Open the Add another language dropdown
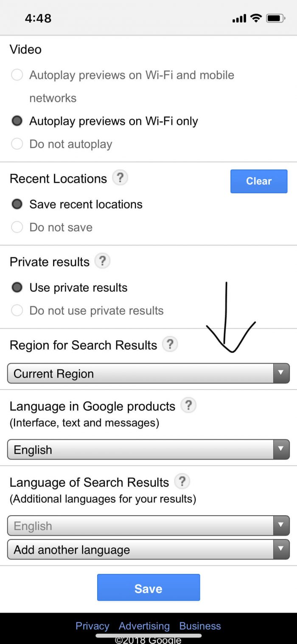This screenshot has height=644, width=297. point(148,549)
